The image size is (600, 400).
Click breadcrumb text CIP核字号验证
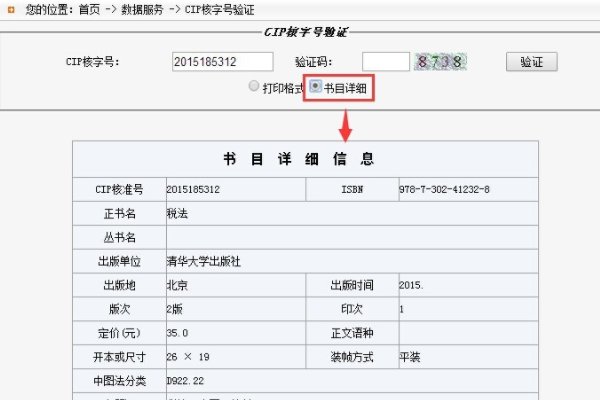[x=219, y=10]
